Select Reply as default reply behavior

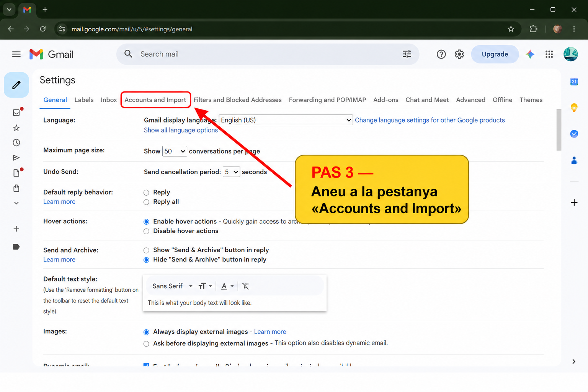point(146,193)
